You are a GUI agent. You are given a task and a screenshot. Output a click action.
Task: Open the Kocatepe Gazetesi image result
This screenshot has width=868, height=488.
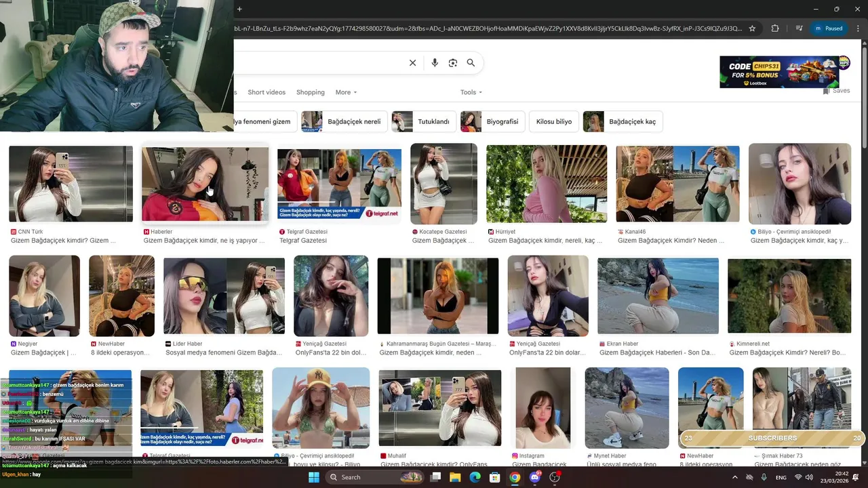pyautogui.click(x=443, y=184)
